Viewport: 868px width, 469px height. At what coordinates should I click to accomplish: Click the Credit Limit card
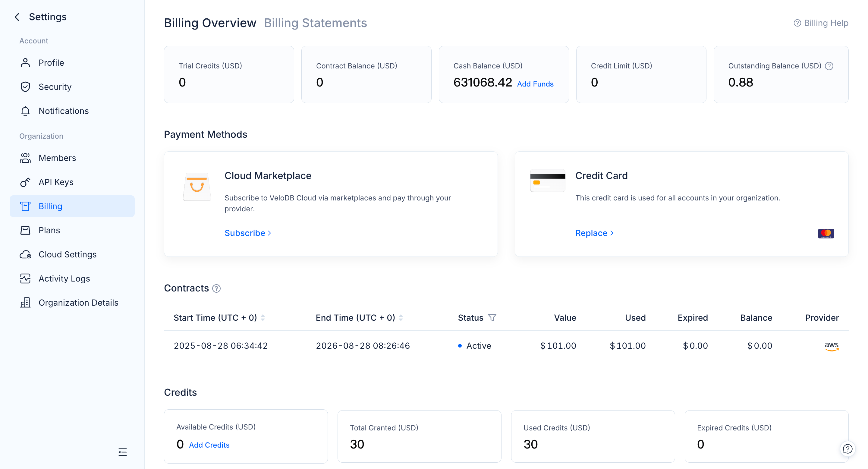(641, 74)
